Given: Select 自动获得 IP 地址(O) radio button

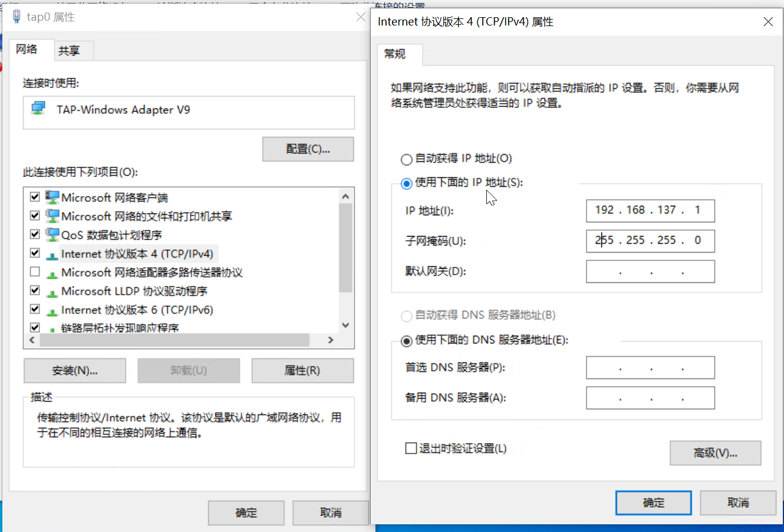Looking at the screenshot, I should tap(406, 159).
